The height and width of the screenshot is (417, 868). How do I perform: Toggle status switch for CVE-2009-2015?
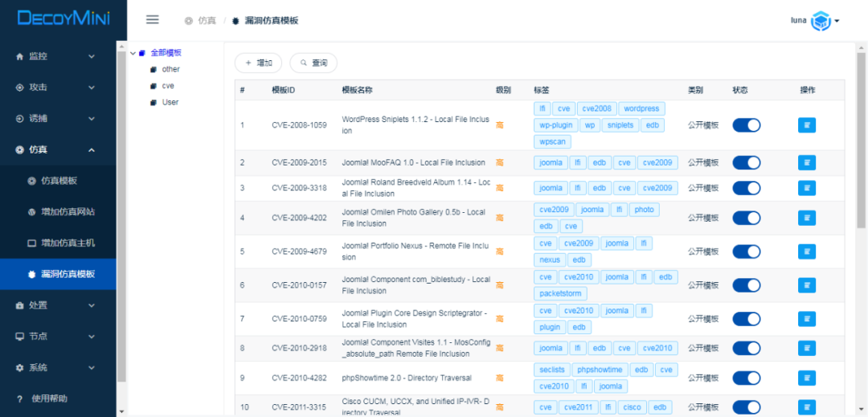[746, 162]
